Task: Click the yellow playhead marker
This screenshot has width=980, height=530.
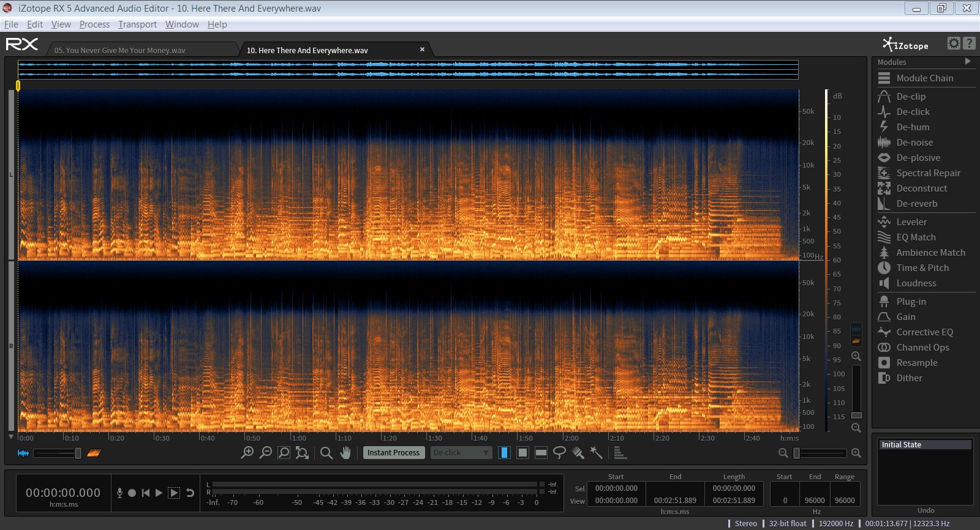Action: pyautogui.click(x=18, y=86)
